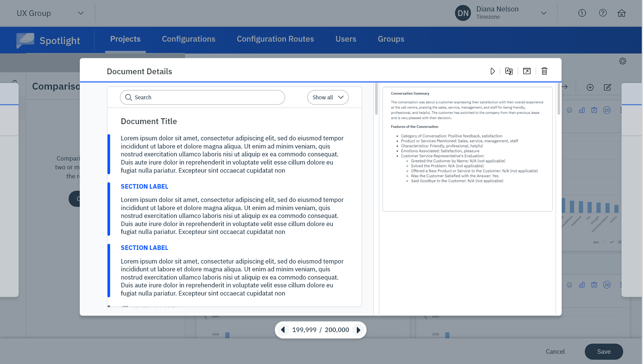The width and height of the screenshot is (643, 364).
Task: Open the history clock icon
Action: pos(582,13)
